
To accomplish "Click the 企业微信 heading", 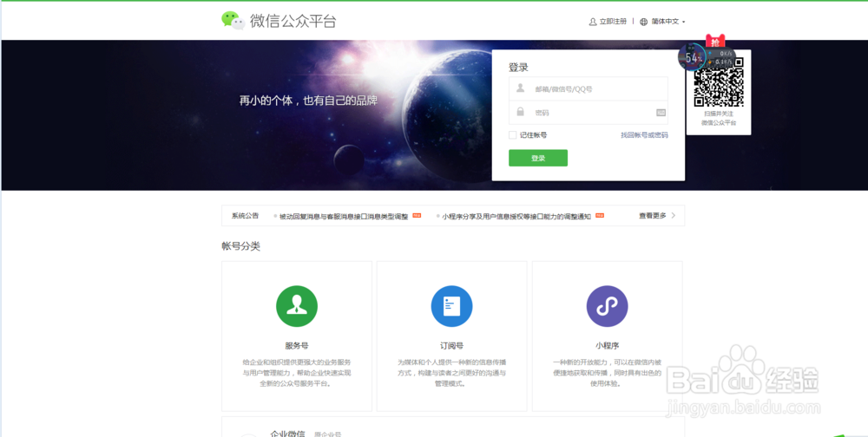I will point(288,434).
